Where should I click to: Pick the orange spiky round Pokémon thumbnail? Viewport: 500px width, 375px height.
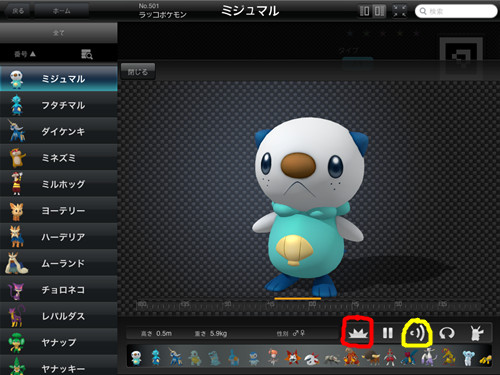tap(292, 358)
